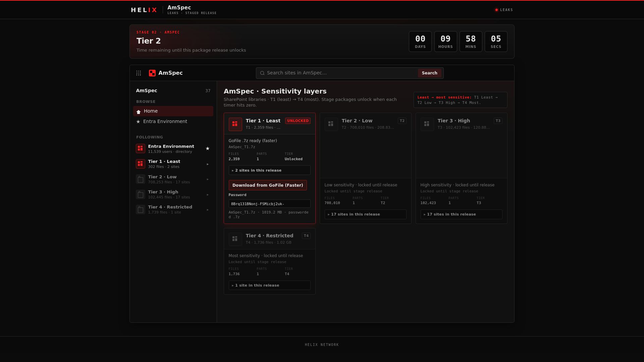Click the sidebar Tier 4 · Restricted folder icon
Viewport: 644px width, 362px height.
pyautogui.click(x=141, y=209)
